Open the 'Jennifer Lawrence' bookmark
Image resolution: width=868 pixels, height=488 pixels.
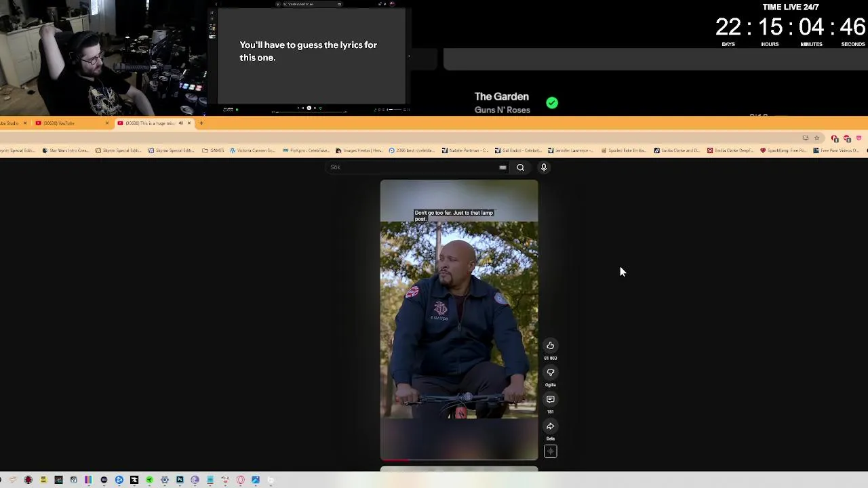click(x=570, y=150)
